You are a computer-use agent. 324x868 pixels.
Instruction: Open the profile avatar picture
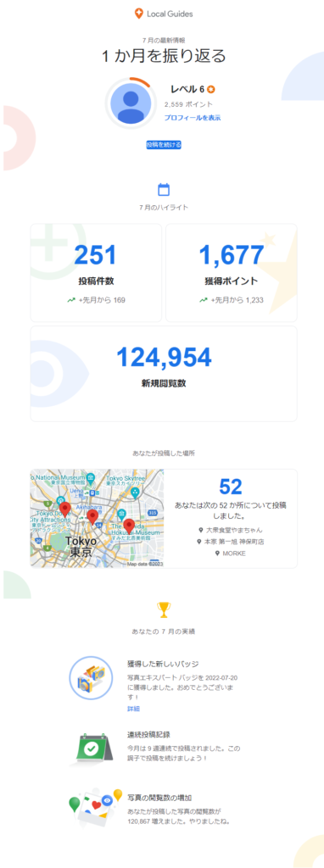131,103
